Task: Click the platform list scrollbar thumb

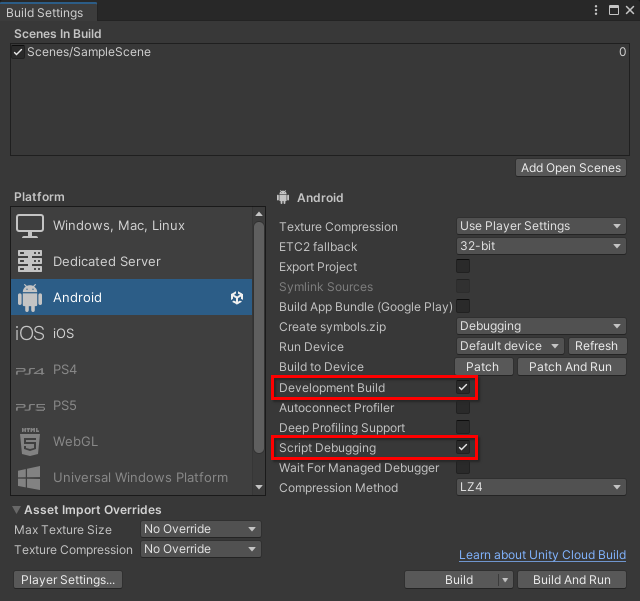Action: coord(259,337)
